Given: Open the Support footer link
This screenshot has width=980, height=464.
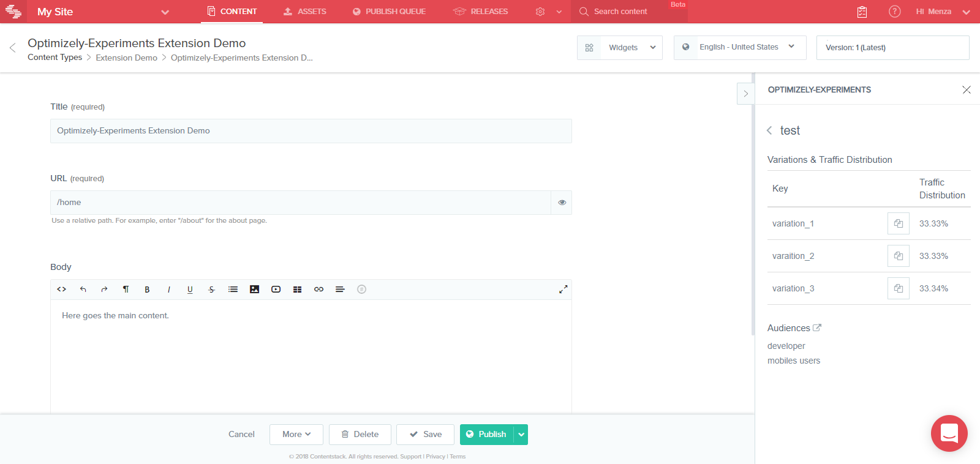Looking at the screenshot, I should click(x=410, y=457).
